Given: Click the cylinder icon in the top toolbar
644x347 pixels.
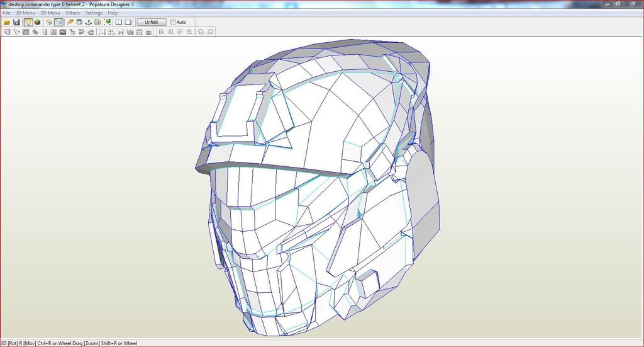Looking at the screenshot, I should 79,22.
